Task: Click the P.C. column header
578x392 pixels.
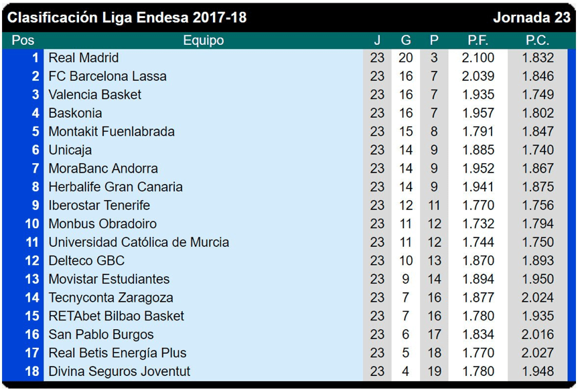Action: click(537, 41)
